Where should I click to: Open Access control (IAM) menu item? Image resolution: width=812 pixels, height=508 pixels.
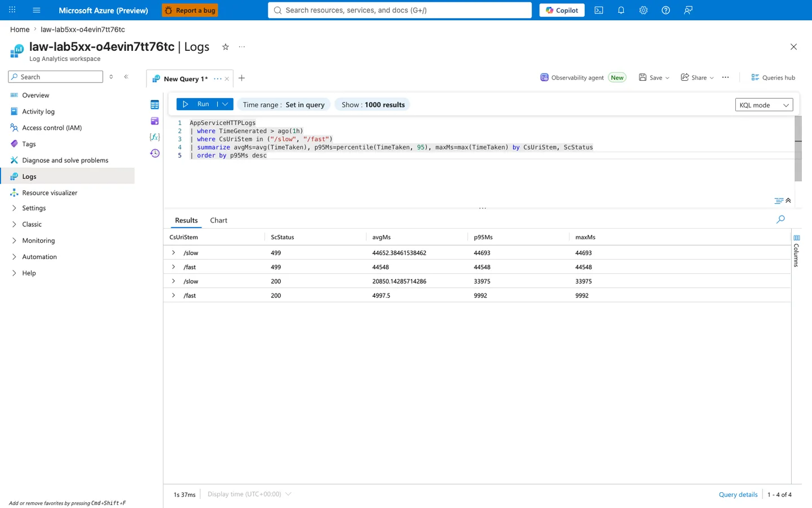tap(52, 128)
